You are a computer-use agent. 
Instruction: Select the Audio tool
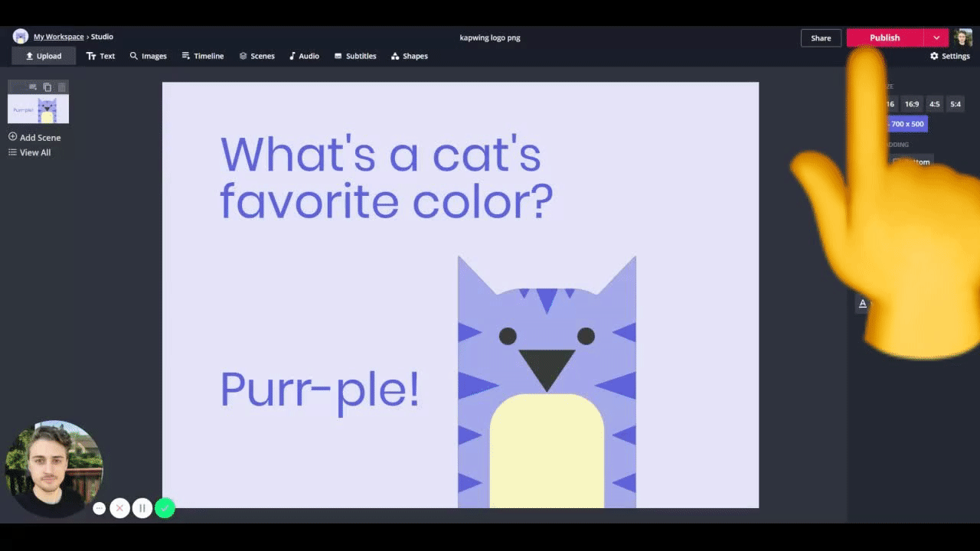point(304,56)
